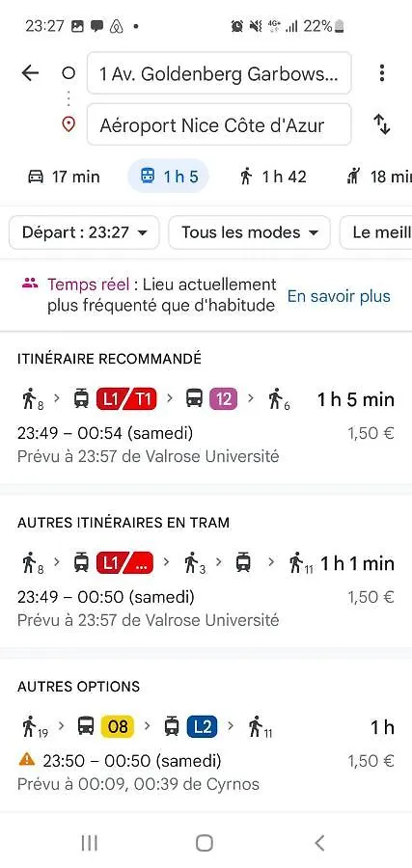Tap the Android home navigation button
Viewport: 412px width, 868px height.
click(x=205, y=843)
